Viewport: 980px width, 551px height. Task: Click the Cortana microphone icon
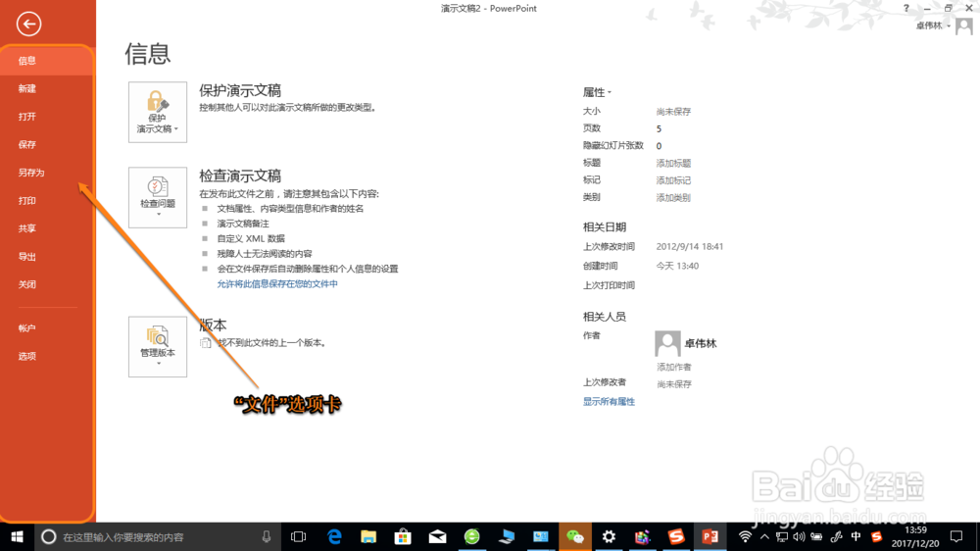coord(267,536)
